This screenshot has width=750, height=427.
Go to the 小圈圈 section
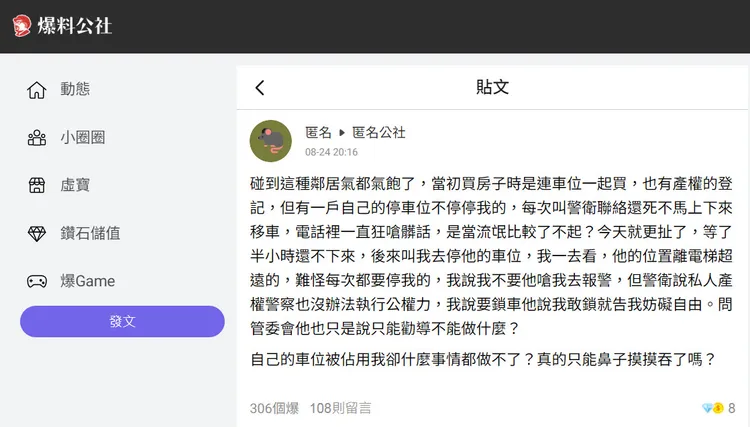83,137
